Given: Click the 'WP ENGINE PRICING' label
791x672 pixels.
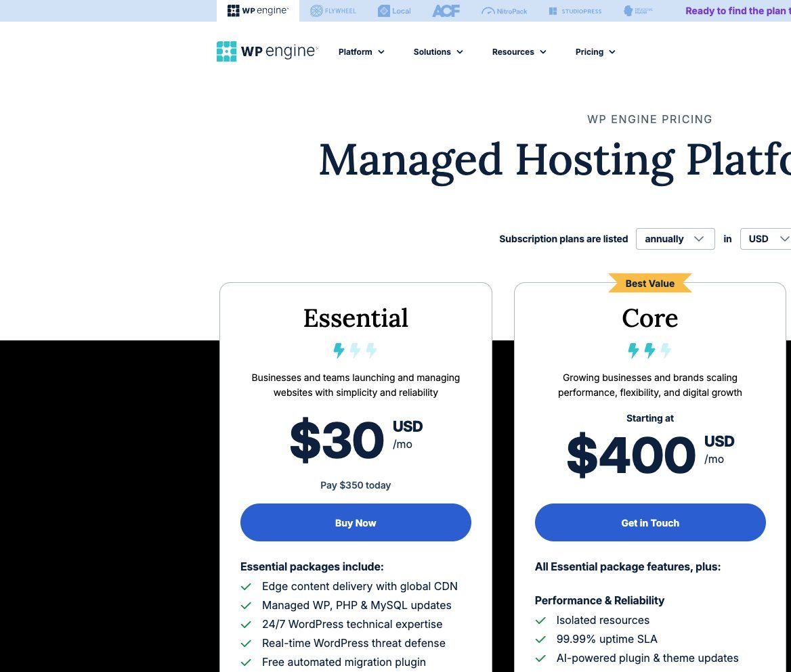Looking at the screenshot, I should (x=649, y=120).
